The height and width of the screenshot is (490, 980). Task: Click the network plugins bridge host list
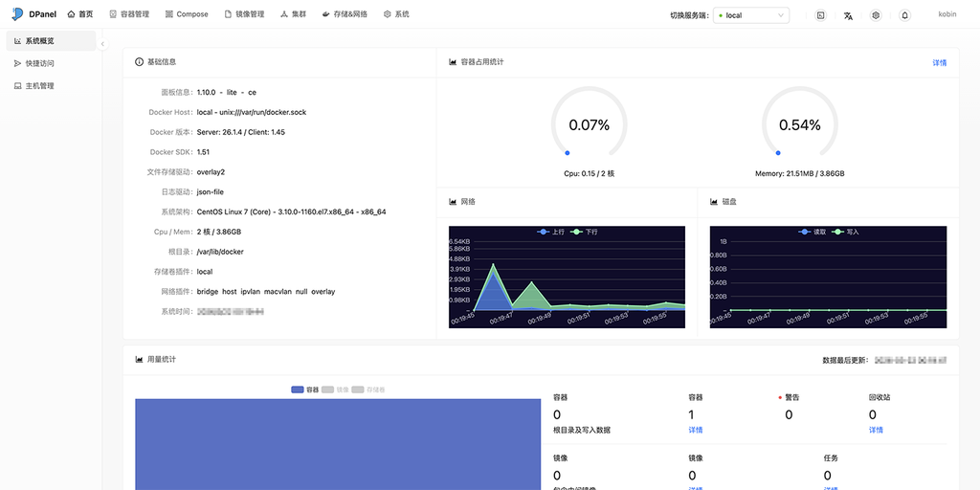click(x=266, y=292)
